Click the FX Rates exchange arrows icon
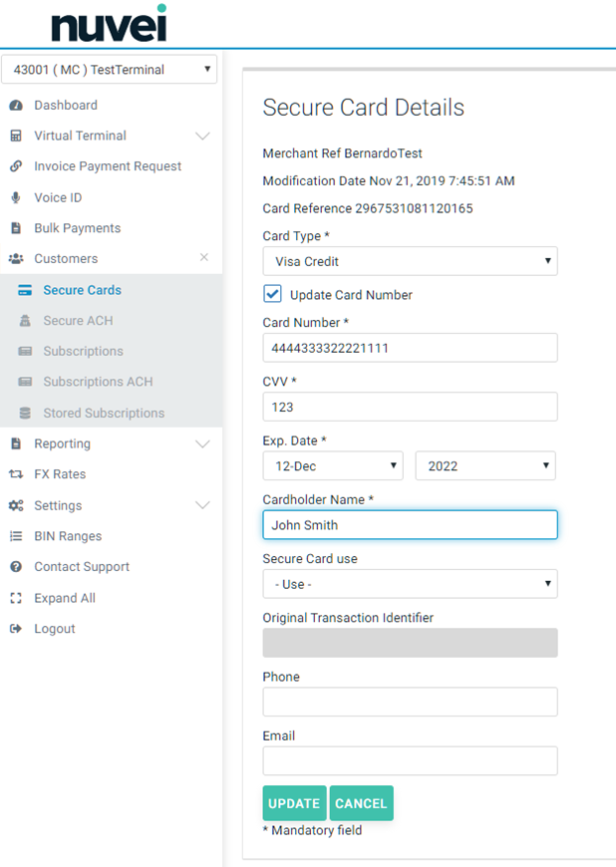 pos(16,474)
